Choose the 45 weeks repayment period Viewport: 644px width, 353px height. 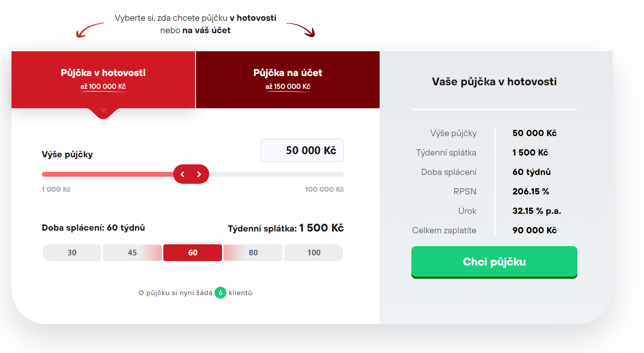coord(132,253)
